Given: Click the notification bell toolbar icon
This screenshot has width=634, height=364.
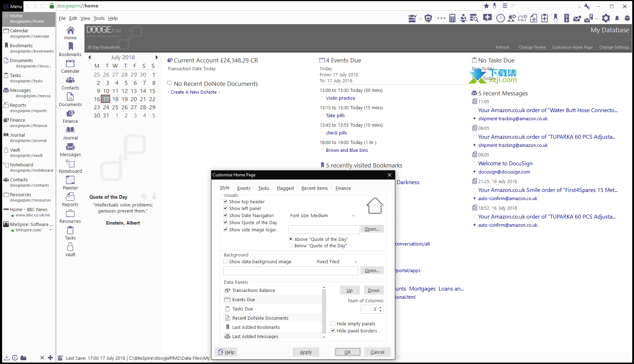Looking at the screenshot, I should [617, 18].
